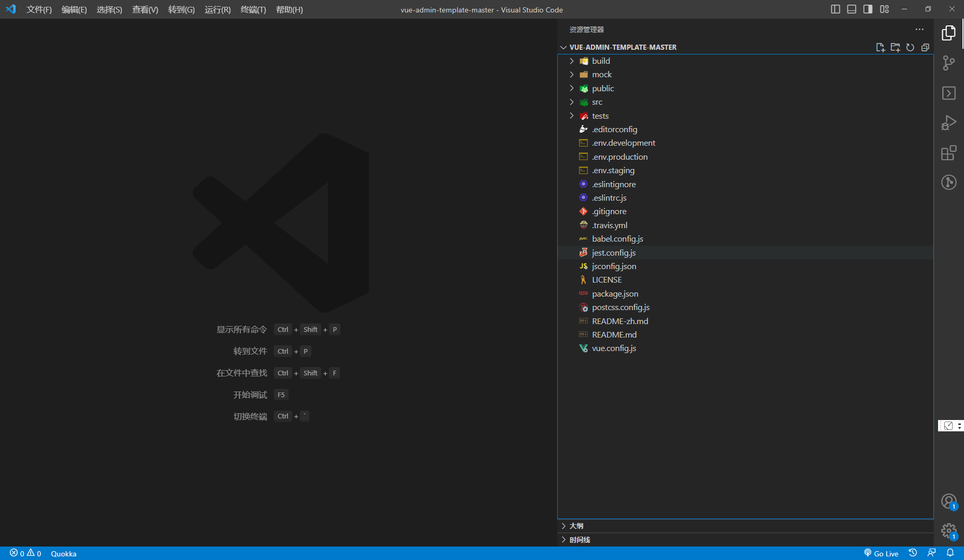Open the 选择(S) menu
Image resolution: width=964 pixels, height=560 pixels.
tap(109, 9)
